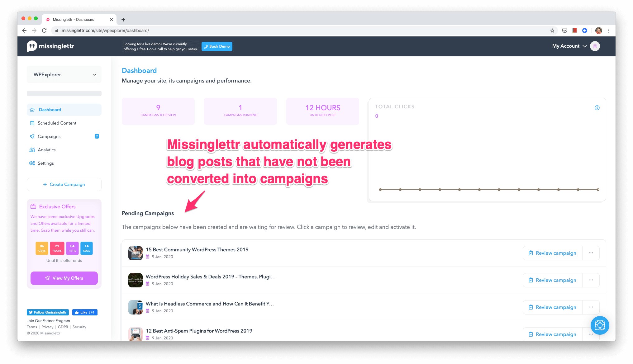
Task: Click the Create Campaign button
Action: coord(64,185)
